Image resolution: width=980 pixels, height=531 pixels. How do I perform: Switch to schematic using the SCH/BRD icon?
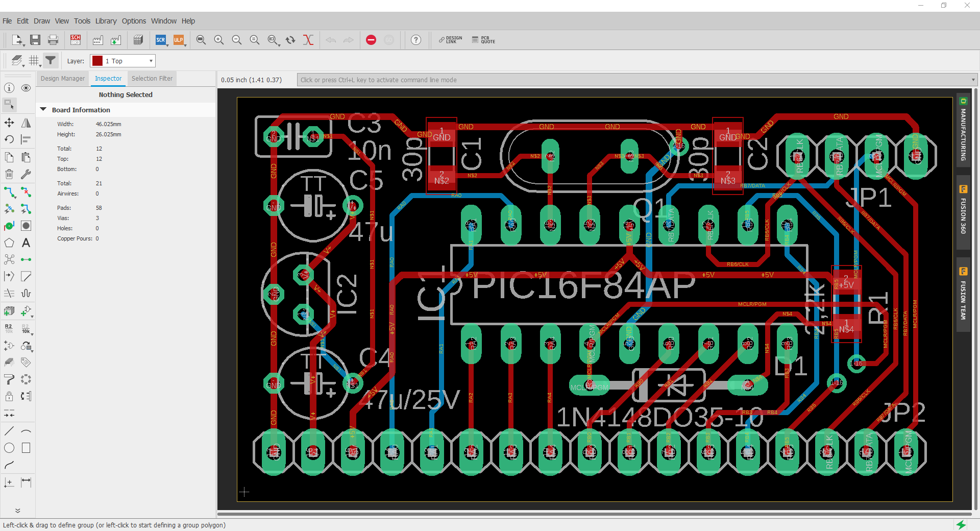point(76,40)
